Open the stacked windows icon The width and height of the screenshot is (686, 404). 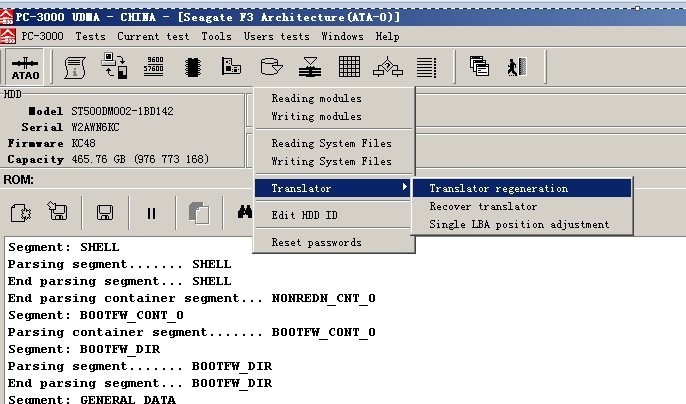pyautogui.click(x=479, y=67)
